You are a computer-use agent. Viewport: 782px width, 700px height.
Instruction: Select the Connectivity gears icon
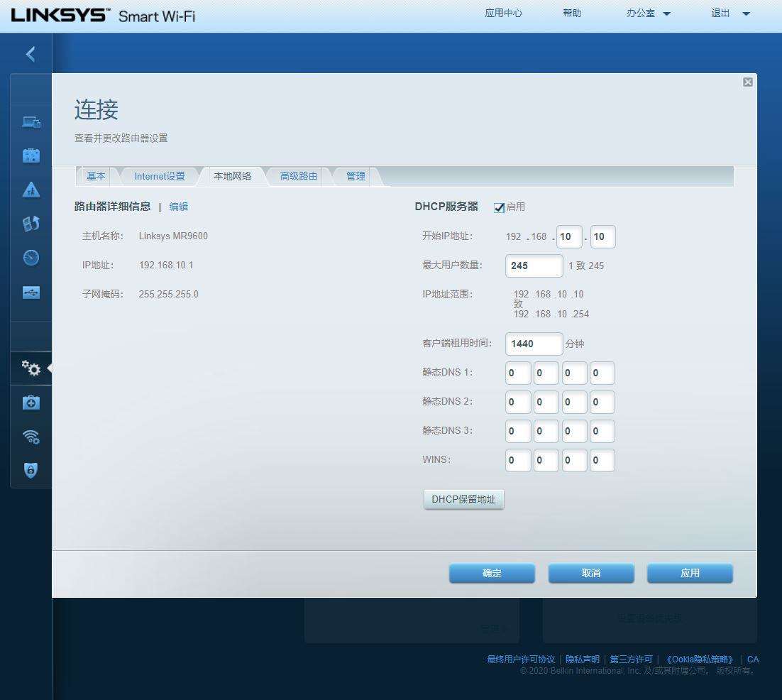(31, 368)
